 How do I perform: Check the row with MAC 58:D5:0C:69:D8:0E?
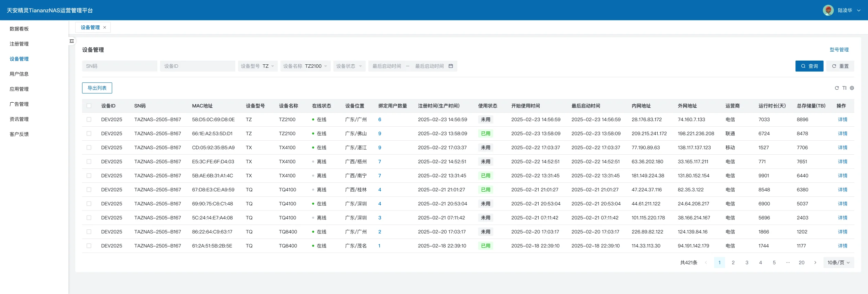(89, 119)
